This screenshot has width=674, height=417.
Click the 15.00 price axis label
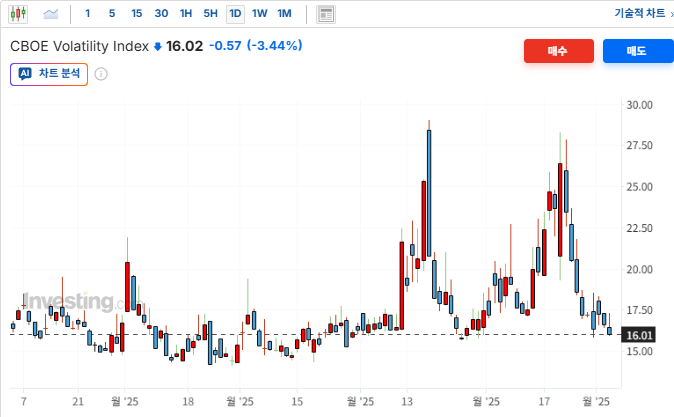point(639,351)
